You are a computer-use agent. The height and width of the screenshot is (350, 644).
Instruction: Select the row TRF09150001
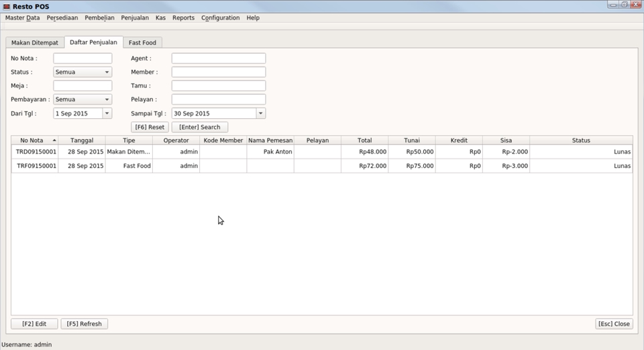click(322, 166)
